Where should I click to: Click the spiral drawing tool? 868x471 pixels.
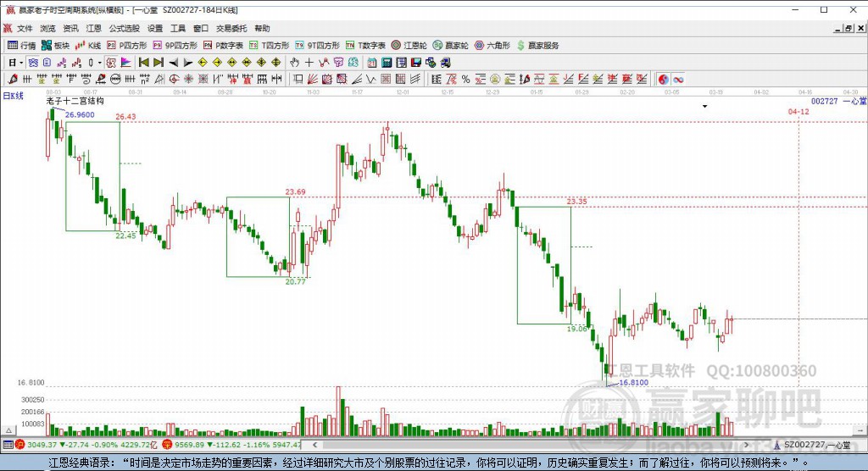click(x=86, y=80)
